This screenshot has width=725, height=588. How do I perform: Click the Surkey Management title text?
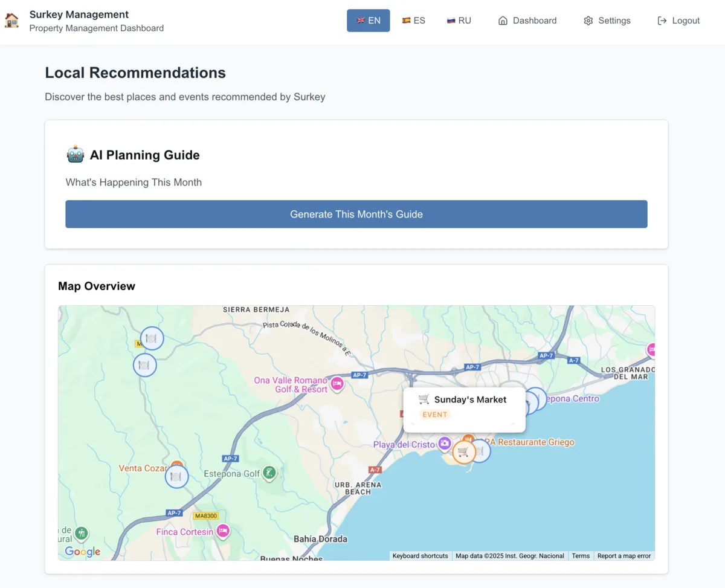tap(79, 15)
